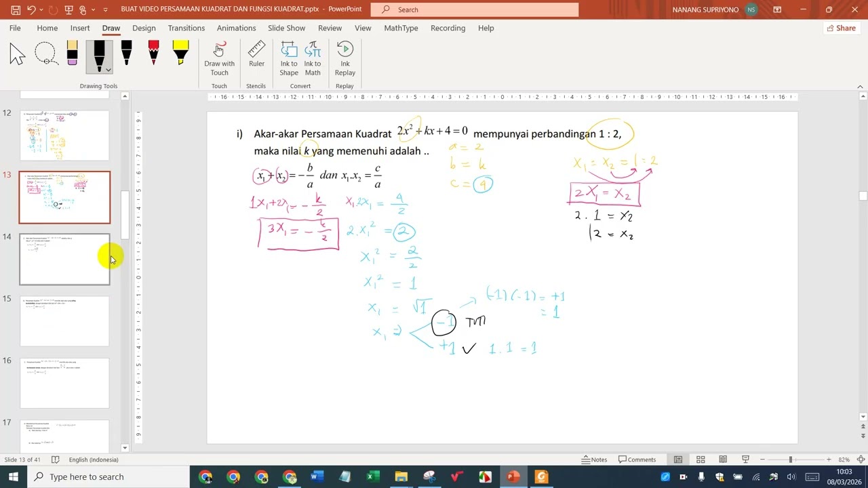
Task: Click the Search box in title bar
Action: (x=475, y=9)
